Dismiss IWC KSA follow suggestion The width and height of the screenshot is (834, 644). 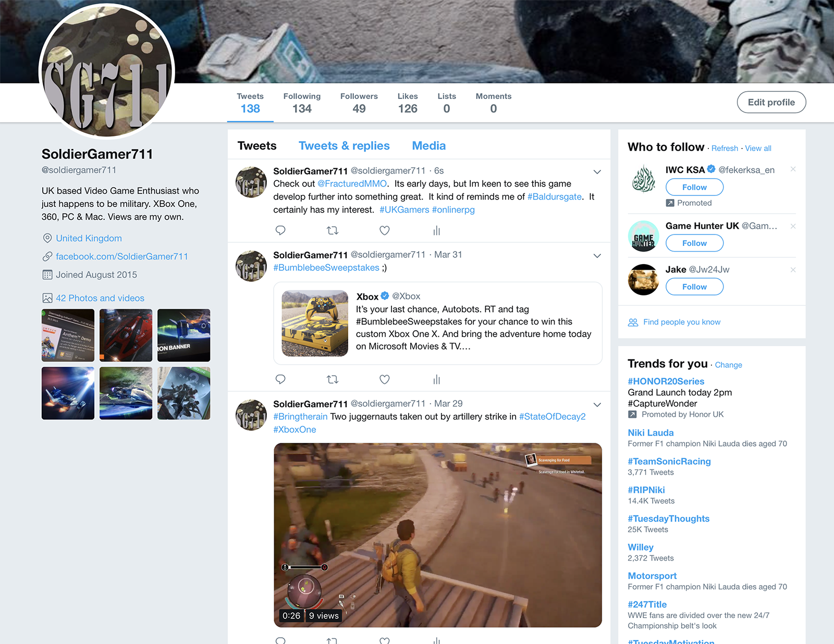tap(793, 169)
